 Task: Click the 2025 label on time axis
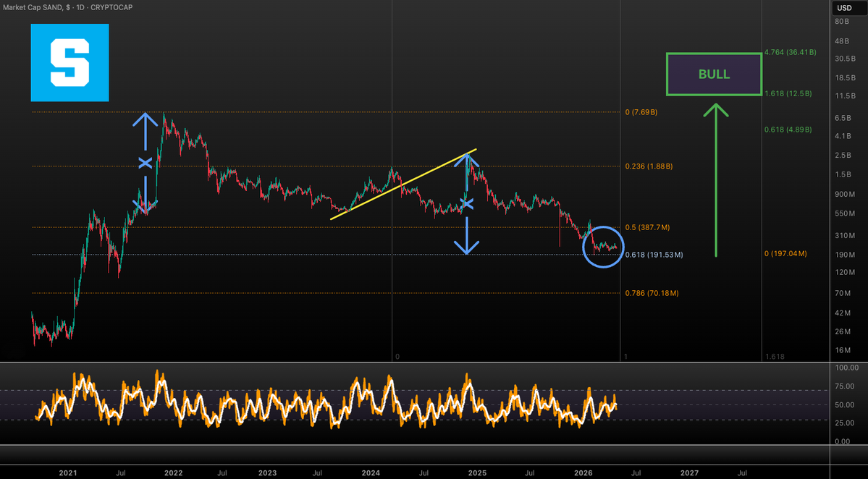click(x=477, y=473)
